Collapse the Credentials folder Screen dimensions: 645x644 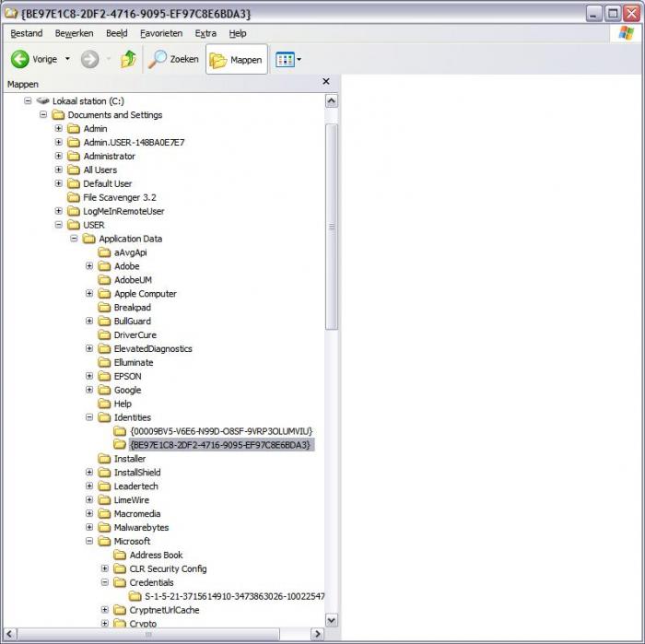tap(105, 582)
